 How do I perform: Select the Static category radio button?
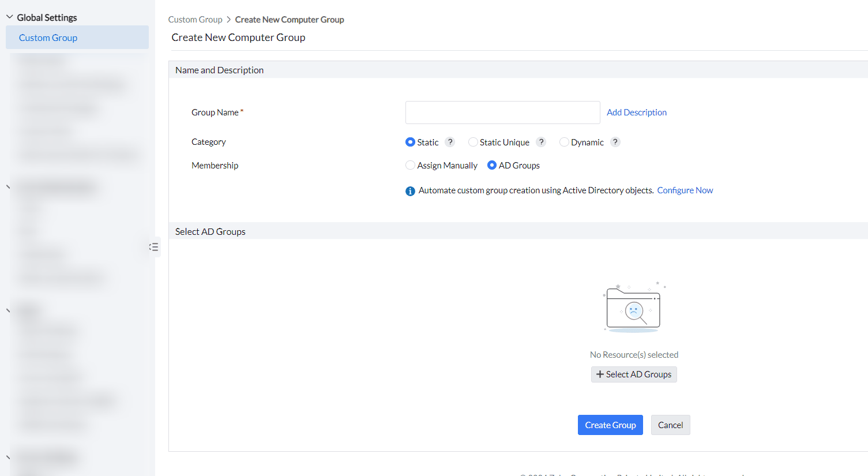pos(410,142)
